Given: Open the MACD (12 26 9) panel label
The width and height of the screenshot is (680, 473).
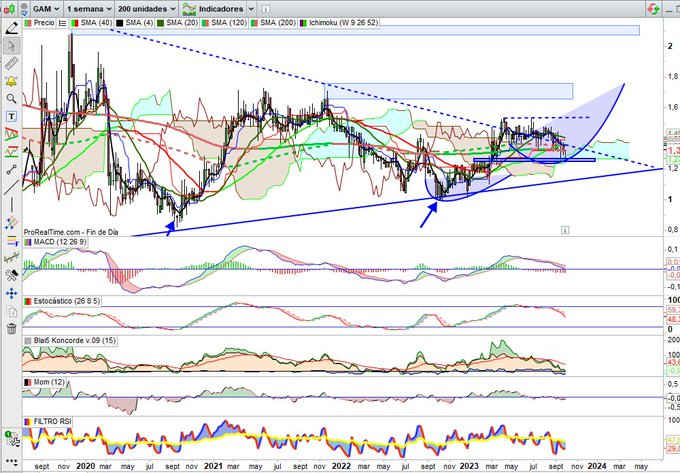Looking at the screenshot, I should [59, 242].
